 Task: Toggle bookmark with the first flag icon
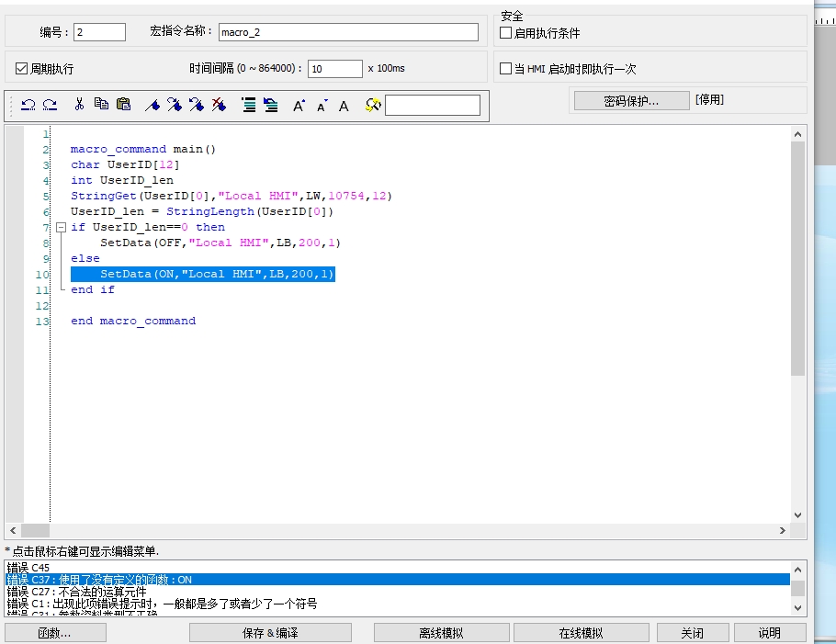(153, 106)
